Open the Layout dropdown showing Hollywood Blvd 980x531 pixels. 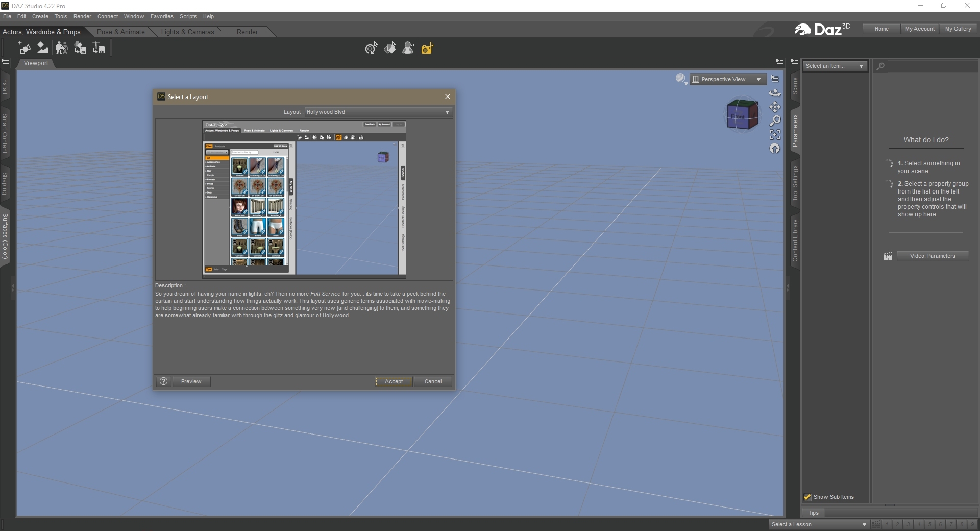pyautogui.click(x=378, y=112)
